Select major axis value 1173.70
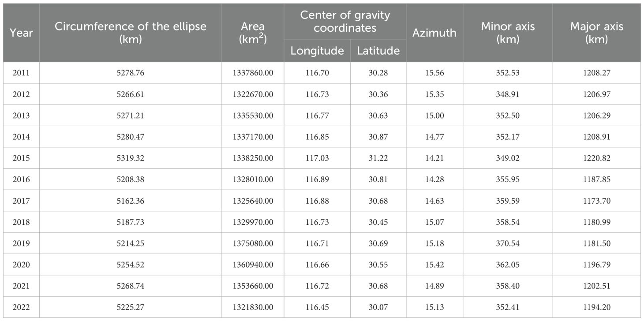The image size is (644, 321). click(x=597, y=201)
